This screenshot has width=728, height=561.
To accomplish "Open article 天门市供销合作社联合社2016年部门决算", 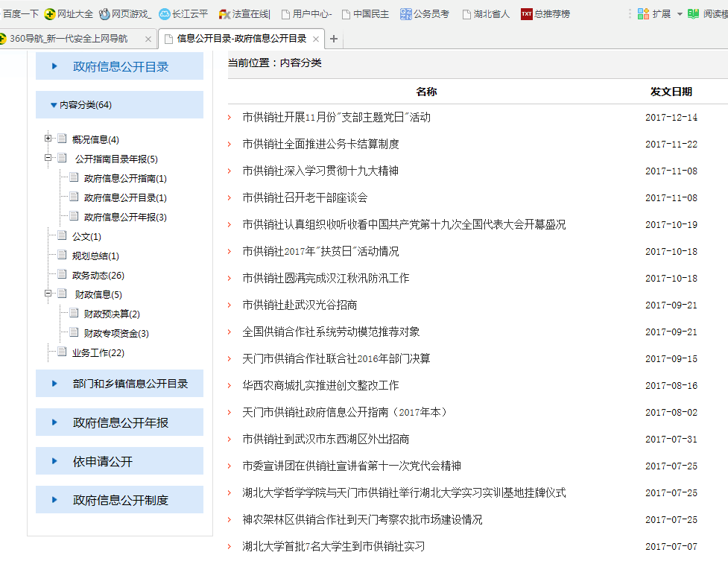I will 336,359.
